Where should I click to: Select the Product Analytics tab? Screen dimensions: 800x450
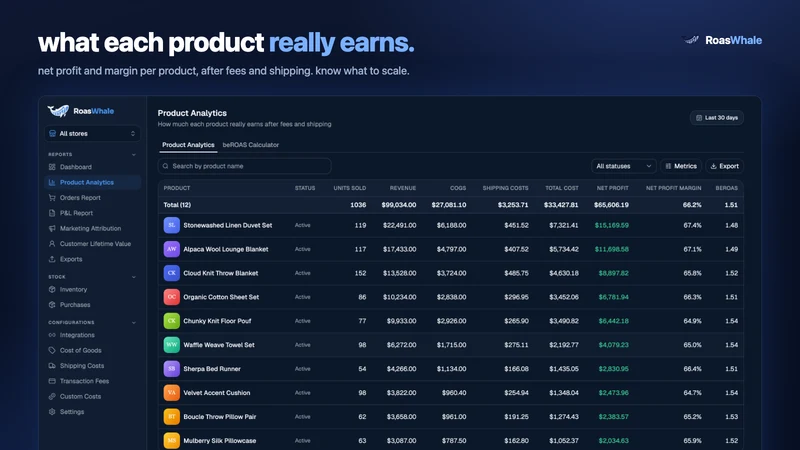(x=188, y=145)
